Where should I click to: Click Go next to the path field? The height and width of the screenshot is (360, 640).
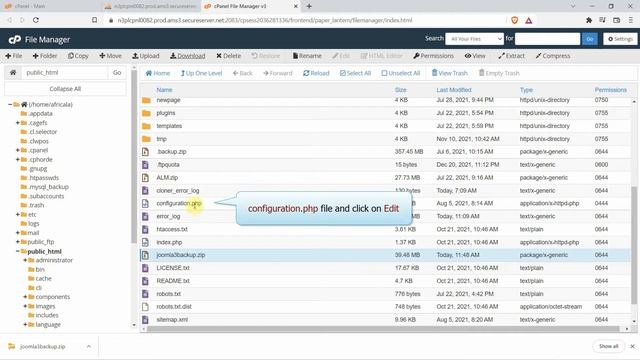coord(117,73)
